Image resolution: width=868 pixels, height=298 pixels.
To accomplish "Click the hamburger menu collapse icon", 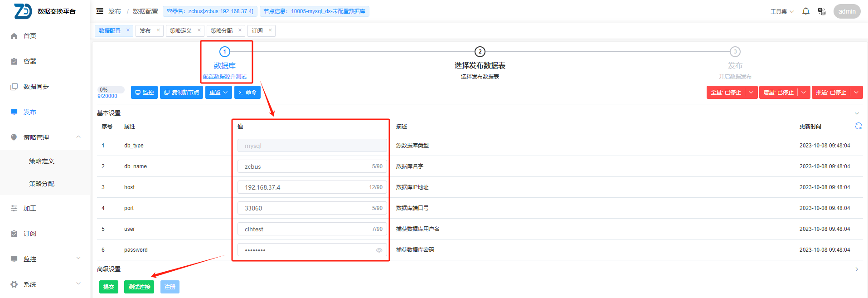I will coord(100,11).
